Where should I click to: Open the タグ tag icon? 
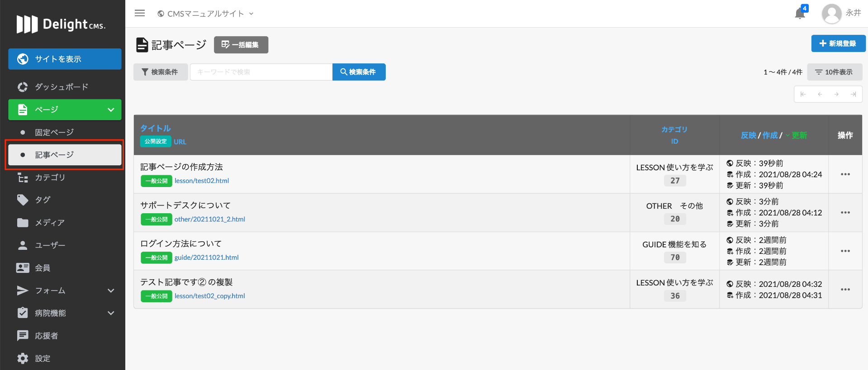[x=23, y=200]
